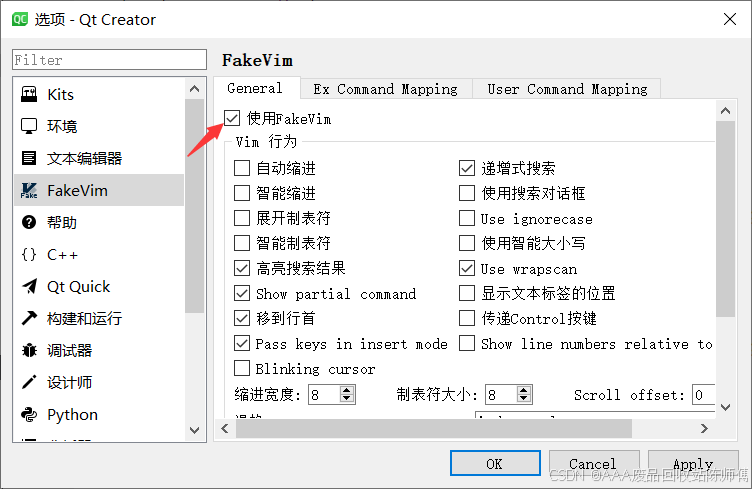Screen dimensions: 752x489
Task: Disable the 使用FakeVim checkbox
Action: tap(232, 118)
